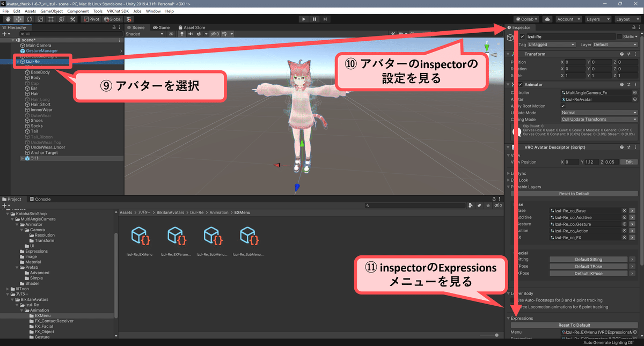This screenshot has height=346, width=644.
Task: Switch to the Asset Store tab
Action: [x=191, y=27]
